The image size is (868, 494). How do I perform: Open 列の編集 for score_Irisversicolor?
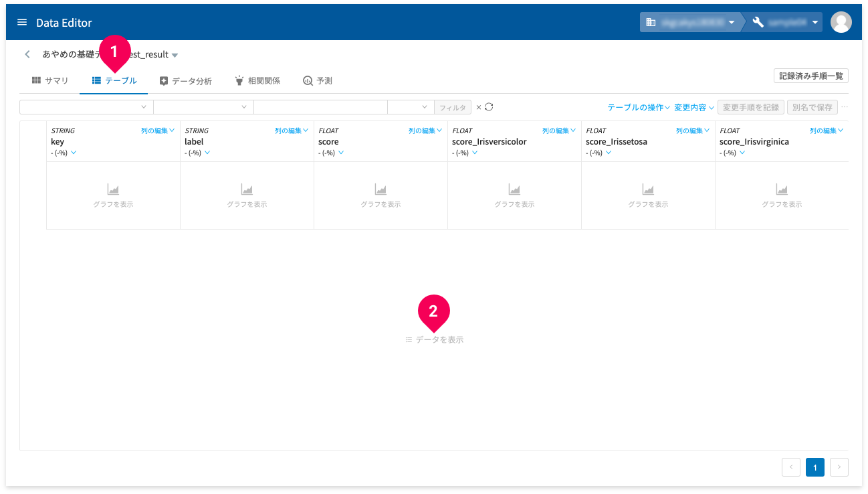559,131
